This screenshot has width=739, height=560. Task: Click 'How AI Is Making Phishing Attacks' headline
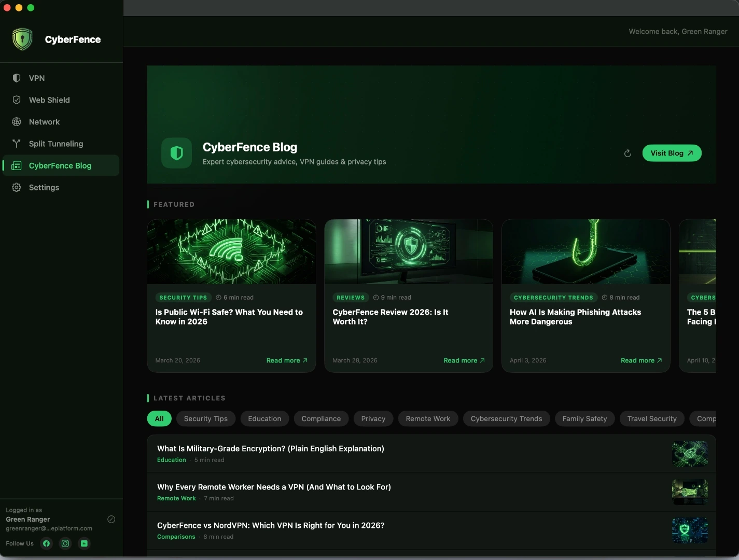576,317
